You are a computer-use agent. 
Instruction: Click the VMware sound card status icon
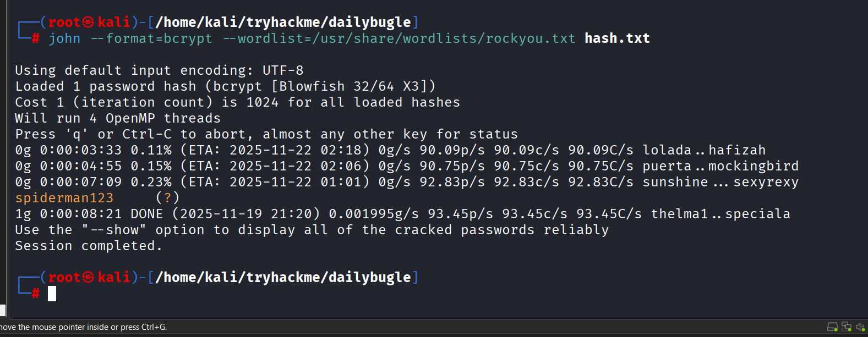(x=860, y=327)
